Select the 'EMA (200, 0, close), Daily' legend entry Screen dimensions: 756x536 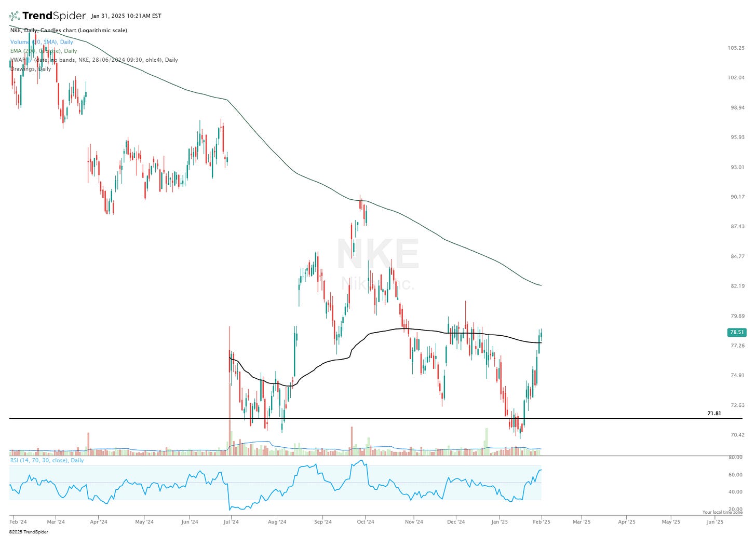pos(44,51)
